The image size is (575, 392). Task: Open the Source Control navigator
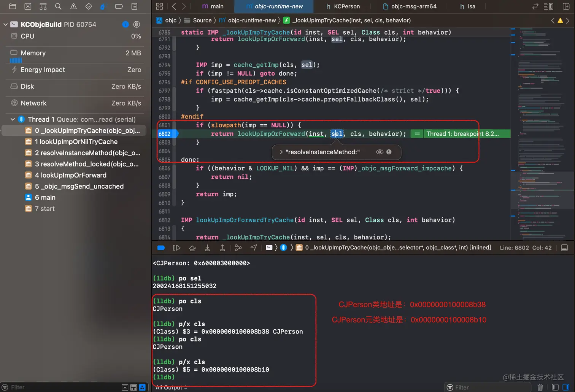28,6
